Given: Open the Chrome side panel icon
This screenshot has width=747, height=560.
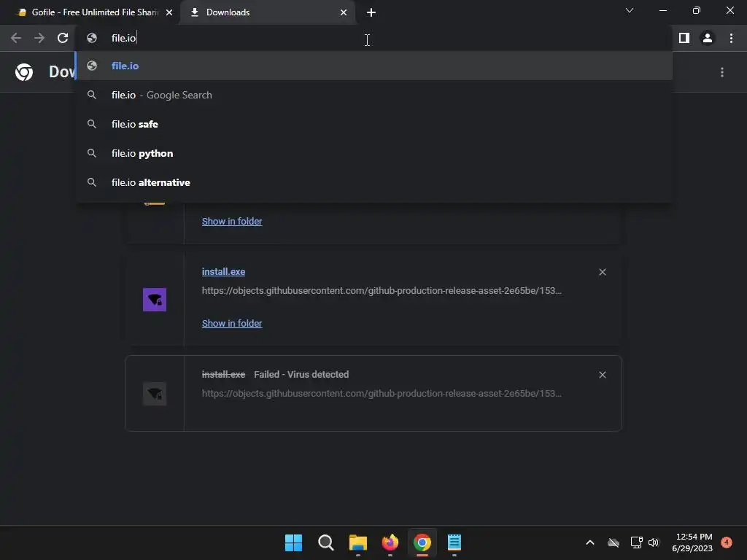Looking at the screenshot, I should pos(684,38).
